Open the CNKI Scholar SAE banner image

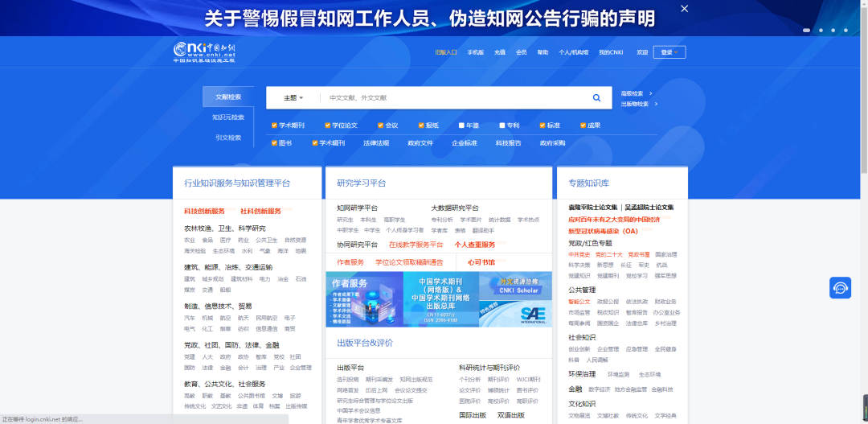click(515, 299)
